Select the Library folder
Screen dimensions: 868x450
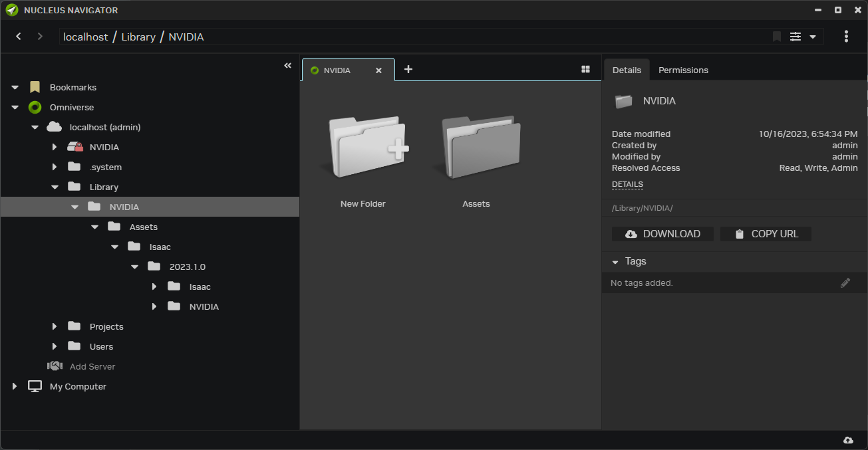pyautogui.click(x=104, y=187)
